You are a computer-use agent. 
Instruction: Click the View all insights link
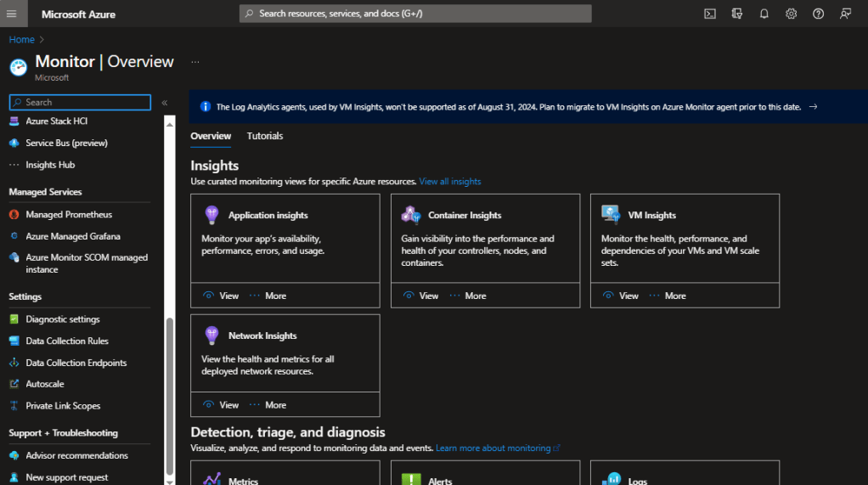450,182
